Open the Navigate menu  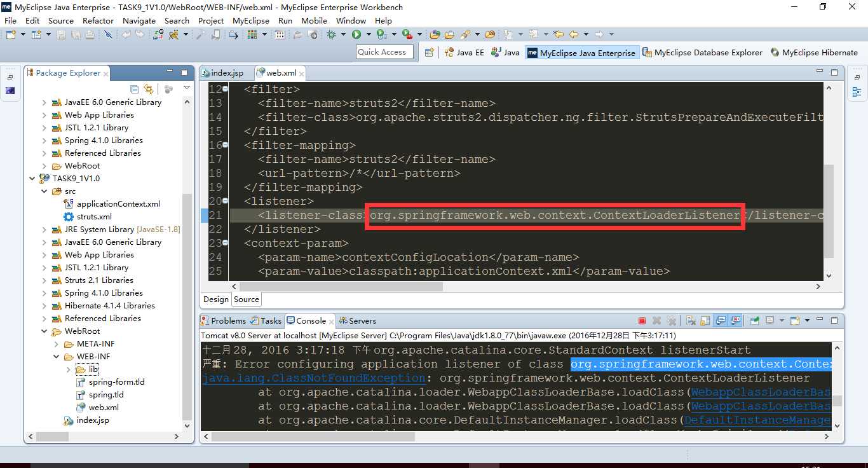(x=139, y=20)
